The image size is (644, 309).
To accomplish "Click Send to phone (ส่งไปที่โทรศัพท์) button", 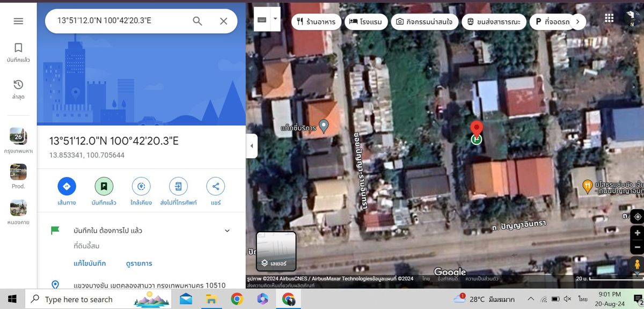I will [x=178, y=192].
